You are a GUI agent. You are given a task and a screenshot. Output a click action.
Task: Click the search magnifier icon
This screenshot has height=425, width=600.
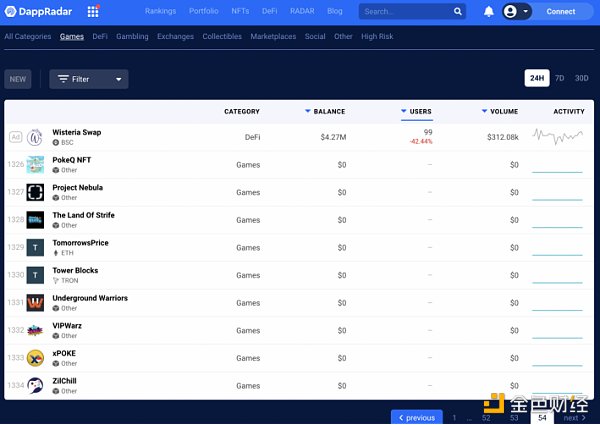pos(458,11)
